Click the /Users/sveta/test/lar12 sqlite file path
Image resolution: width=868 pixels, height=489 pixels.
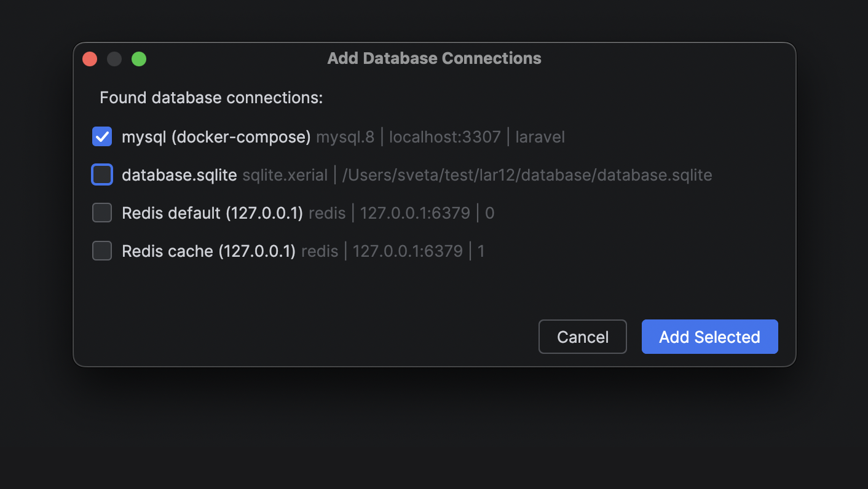527,175
